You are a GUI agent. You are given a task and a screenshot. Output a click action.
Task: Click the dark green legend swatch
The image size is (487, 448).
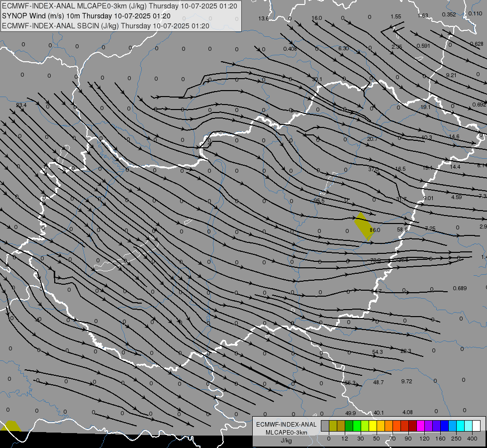pyautogui.click(x=349, y=426)
